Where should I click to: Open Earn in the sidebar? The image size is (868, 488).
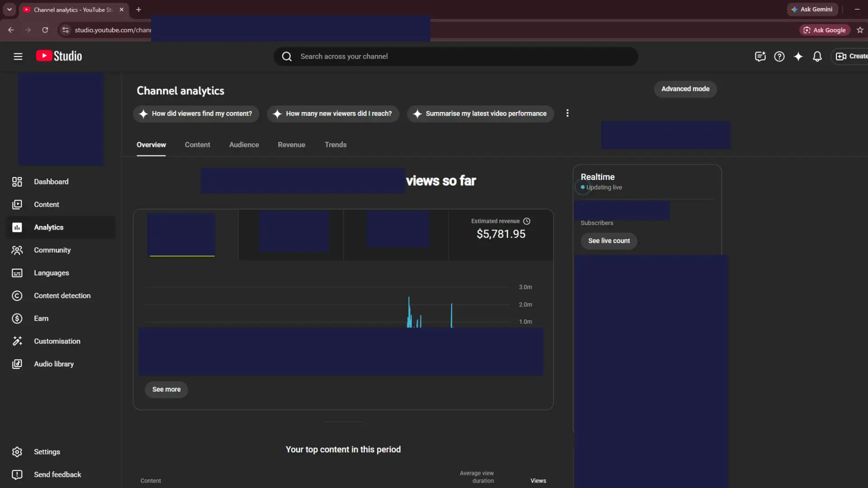pyautogui.click(x=60, y=319)
